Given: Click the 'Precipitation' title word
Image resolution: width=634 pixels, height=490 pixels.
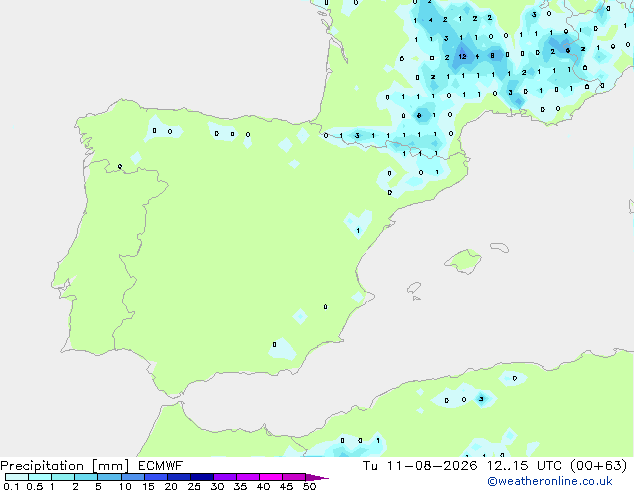Looking at the screenshot, I should [42, 466].
